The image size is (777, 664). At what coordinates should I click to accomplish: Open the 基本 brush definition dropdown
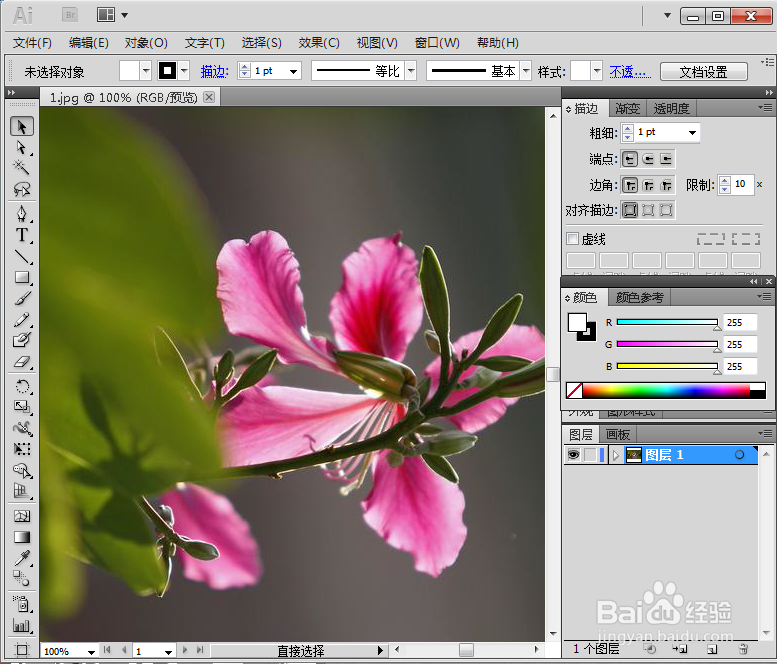tap(526, 71)
